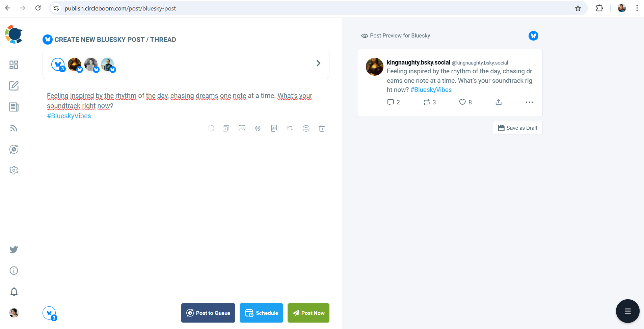Click the Schedule button
Screen dimensions: 644x329
click(261, 313)
